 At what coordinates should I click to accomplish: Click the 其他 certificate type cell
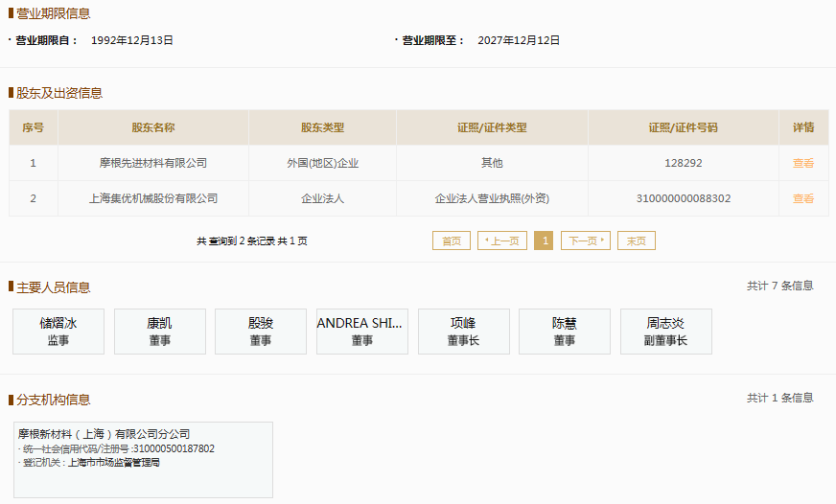point(492,163)
